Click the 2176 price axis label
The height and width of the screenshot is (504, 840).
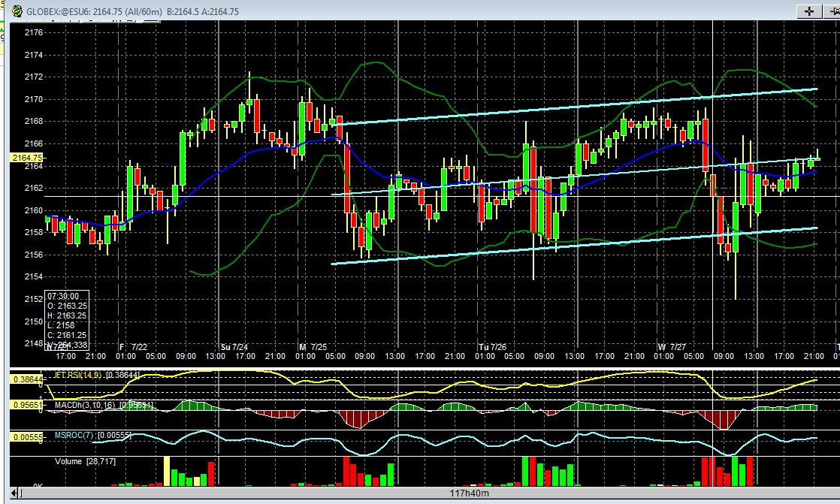coord(34,32)
